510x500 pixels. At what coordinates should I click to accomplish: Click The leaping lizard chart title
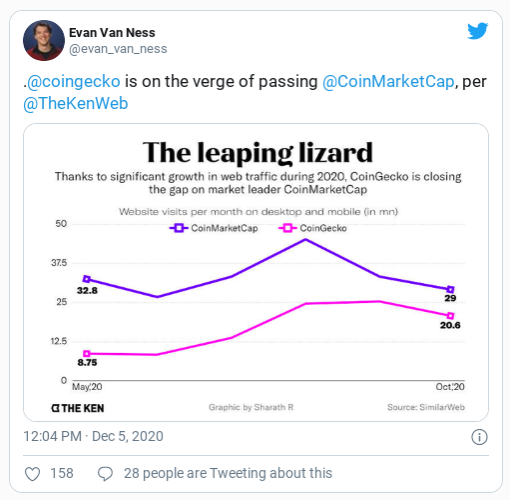[x=258, y=153]
